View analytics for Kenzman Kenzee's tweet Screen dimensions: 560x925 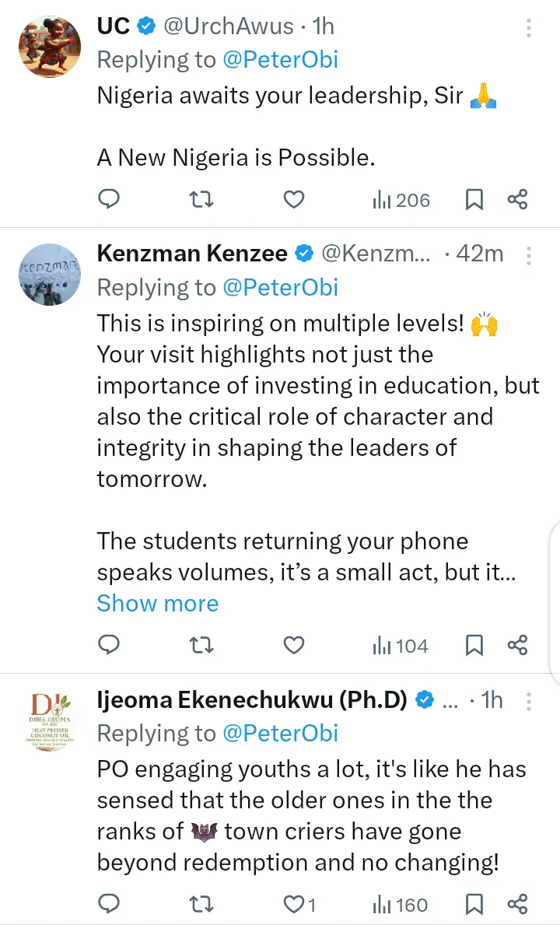coord(401,645)
